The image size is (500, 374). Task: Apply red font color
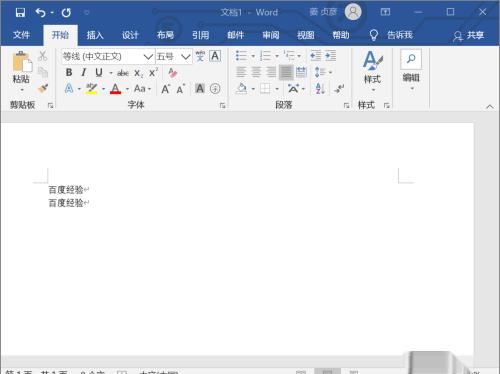115,89
